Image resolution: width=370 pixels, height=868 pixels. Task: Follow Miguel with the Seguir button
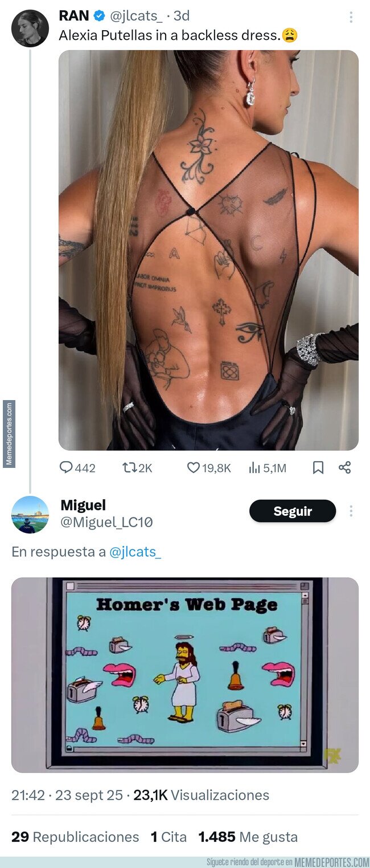click(x=293, y=511)
